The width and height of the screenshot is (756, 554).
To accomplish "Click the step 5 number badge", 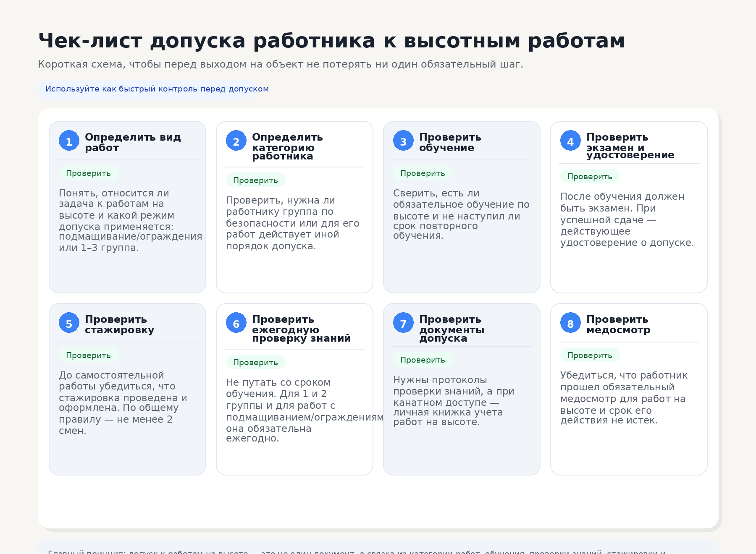I will 69,323.
